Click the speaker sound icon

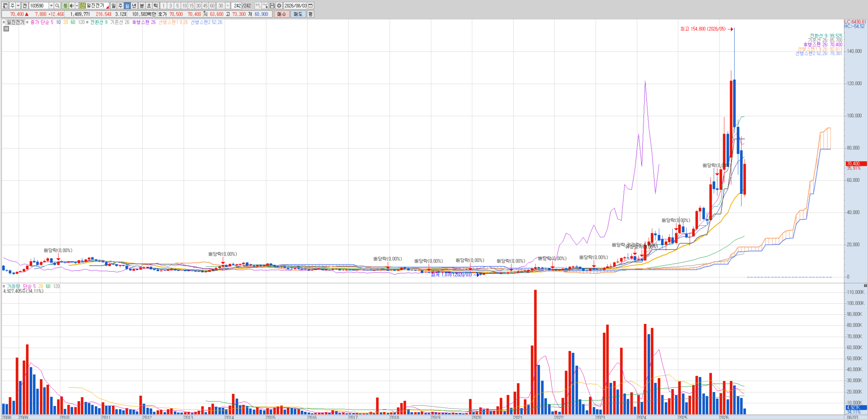72,6
